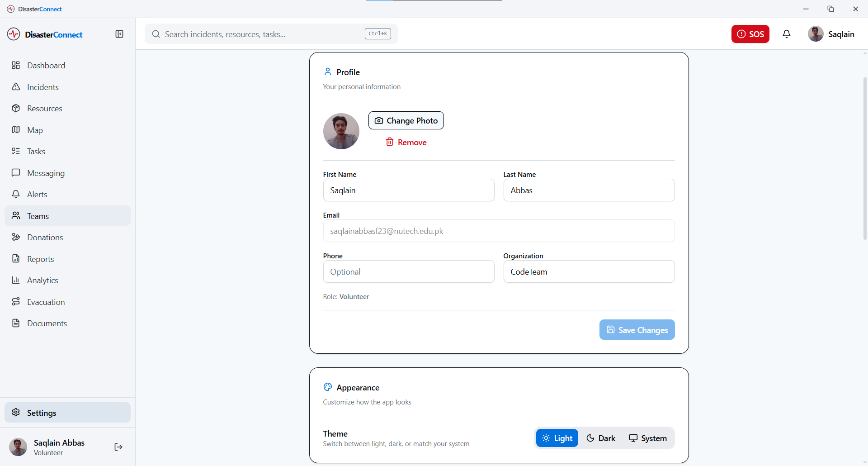
Task: Click the vertical page scrollbar
Action: click(865, 158)
